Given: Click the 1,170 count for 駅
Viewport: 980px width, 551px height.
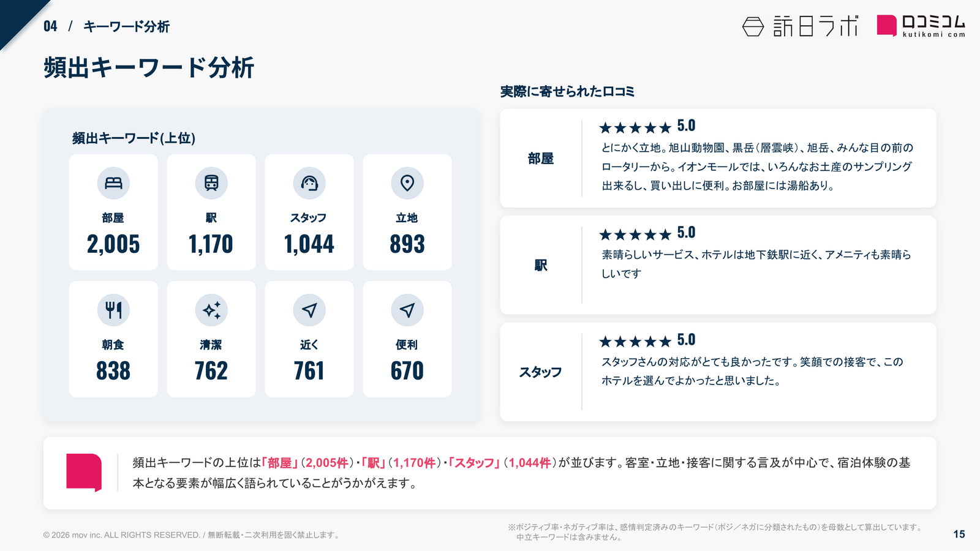Looking at the screenshot, I should point(211,244).
